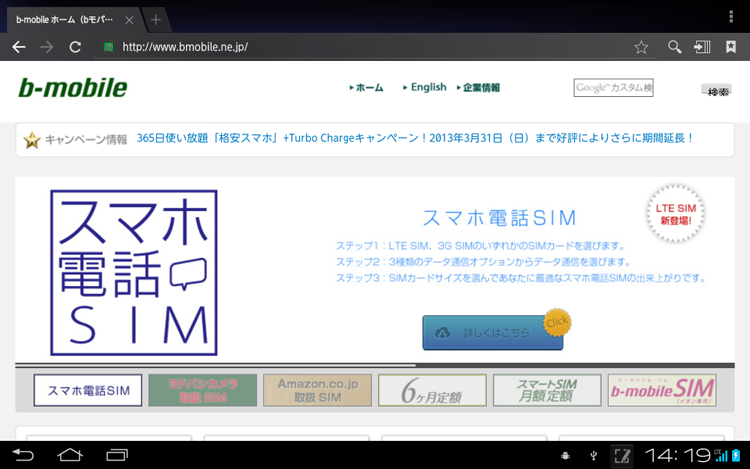Click the Google カスタム検索 field
The height and width of the screenshot is (469, 750).
point(613,87)
